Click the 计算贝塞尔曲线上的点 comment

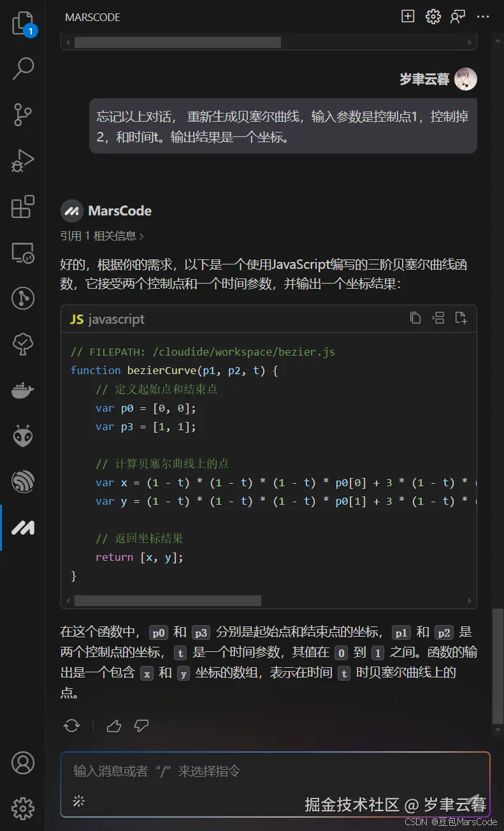[x=162, y=464]
